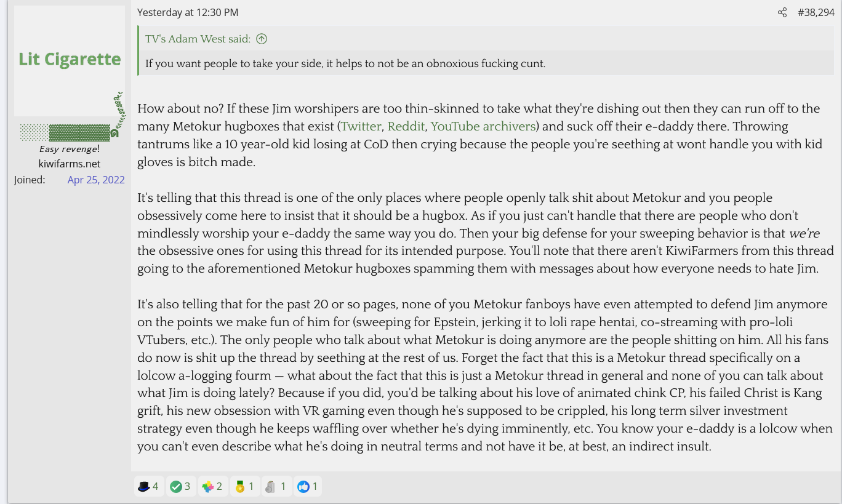Image resolution: width=842 pixels, height=504 pixels.
Task: Click the Apr 25, 2022 join date
Action: 96,180
